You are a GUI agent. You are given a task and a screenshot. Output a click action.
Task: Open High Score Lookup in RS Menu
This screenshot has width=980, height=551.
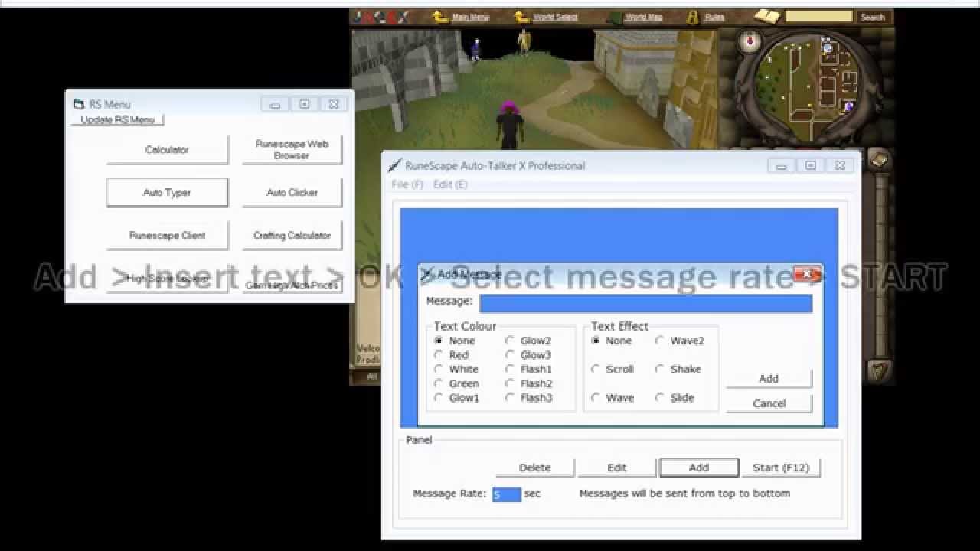tap(167, 279)
